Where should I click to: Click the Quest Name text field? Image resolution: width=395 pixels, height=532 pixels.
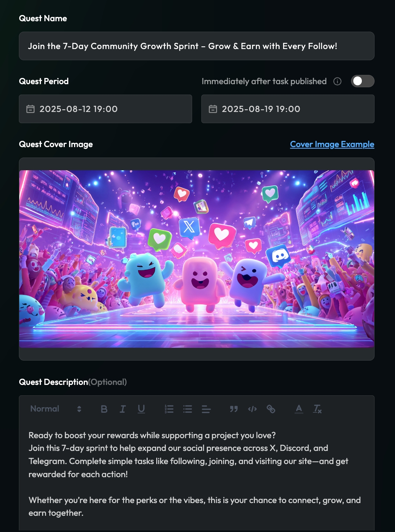tap(197, 46)
